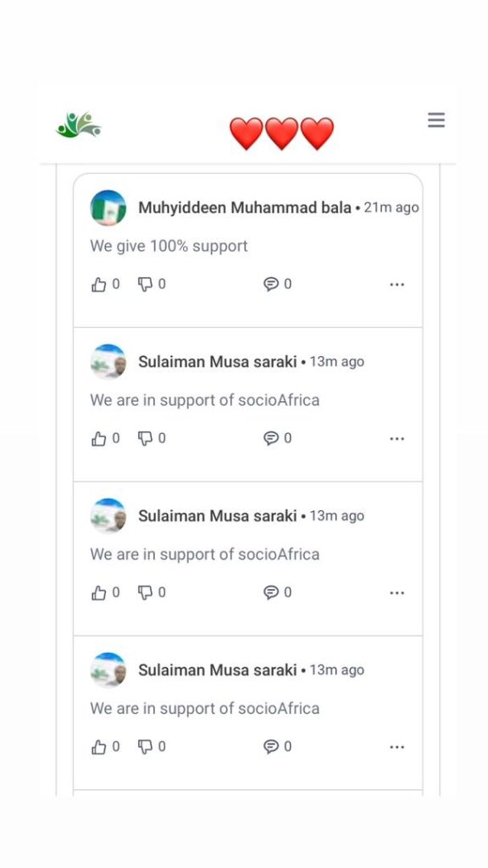
Task: Like the last visible Sulaiman post
Action: coord(98,748)
